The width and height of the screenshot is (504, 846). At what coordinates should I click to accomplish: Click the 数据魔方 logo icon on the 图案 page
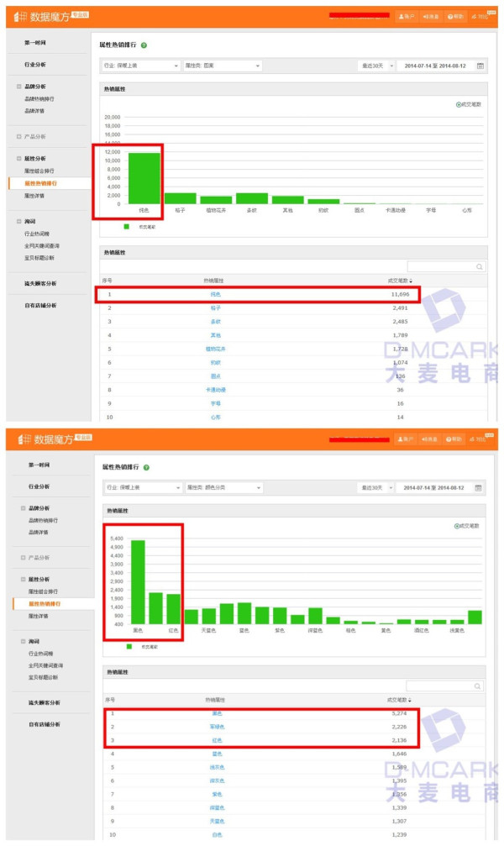point(20,17)
